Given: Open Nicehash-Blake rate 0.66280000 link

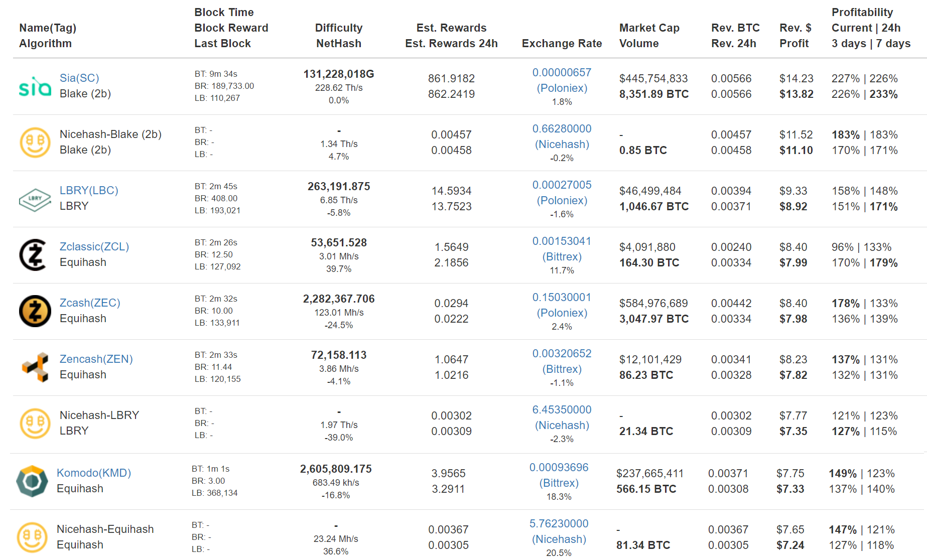Looking at the screenshot, I should tap(562, 129).
